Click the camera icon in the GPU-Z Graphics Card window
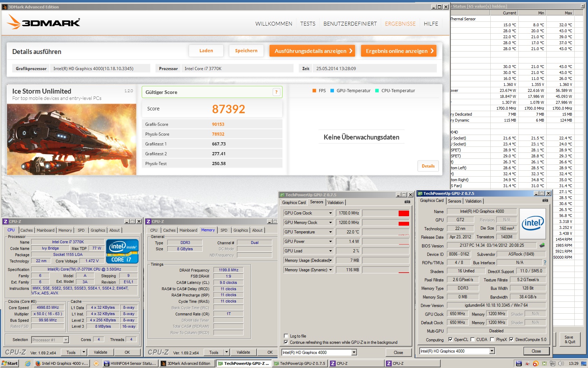588x368 pixels. (x=545, y=200)
